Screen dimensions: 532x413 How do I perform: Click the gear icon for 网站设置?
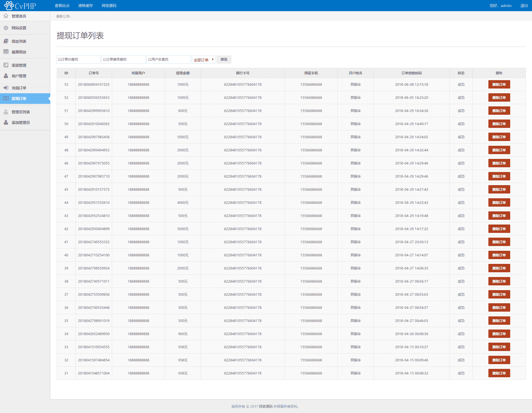click(6, 28)
